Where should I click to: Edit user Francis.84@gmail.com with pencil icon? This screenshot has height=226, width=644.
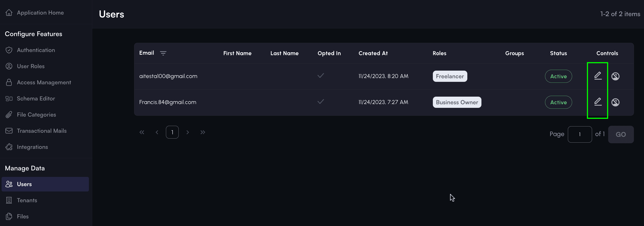click(598, 102)
